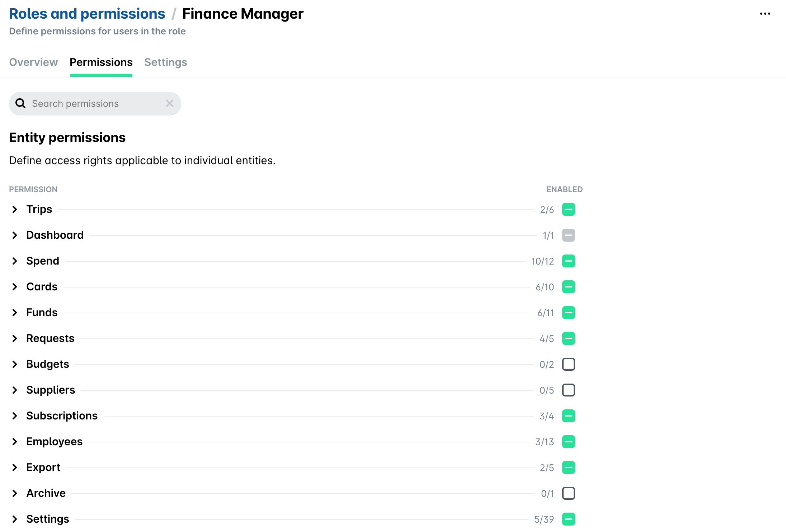Expand the Archive permission group
This screenshot has height=532, width=786.
[14, 493]
